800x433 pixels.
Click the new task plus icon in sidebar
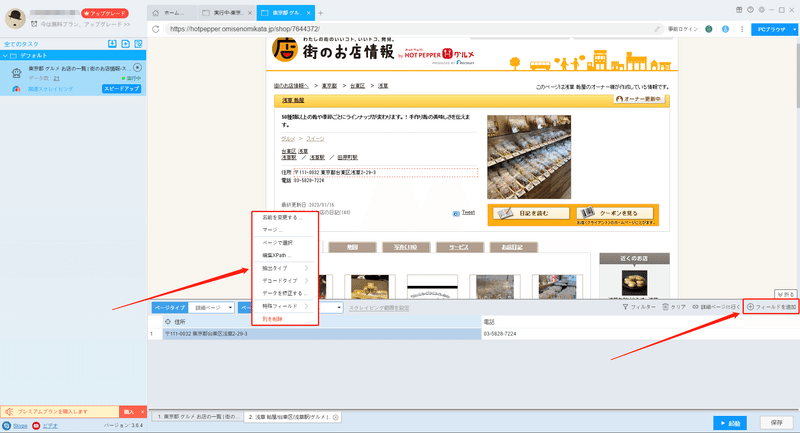point(126,44)
